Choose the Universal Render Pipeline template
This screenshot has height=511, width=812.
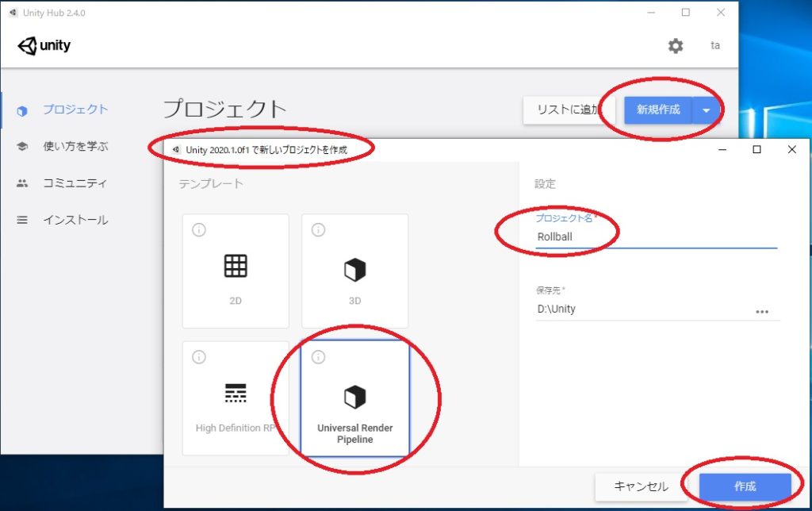pyautogui.click(x=354, y=398)
